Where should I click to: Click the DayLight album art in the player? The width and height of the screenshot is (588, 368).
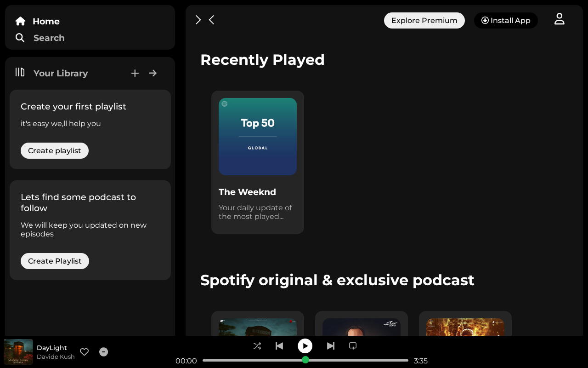point(18,352)
